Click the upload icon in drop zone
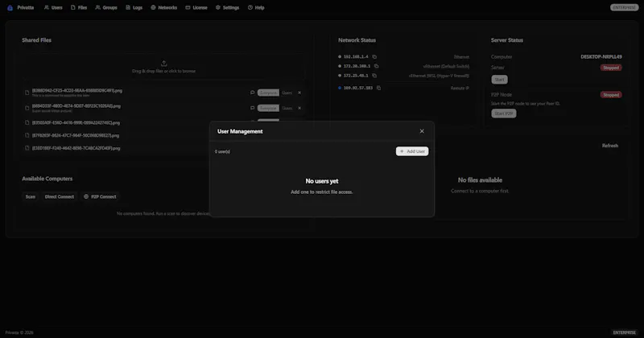Screen dimensions: 644x338 (x=164, y=64)
